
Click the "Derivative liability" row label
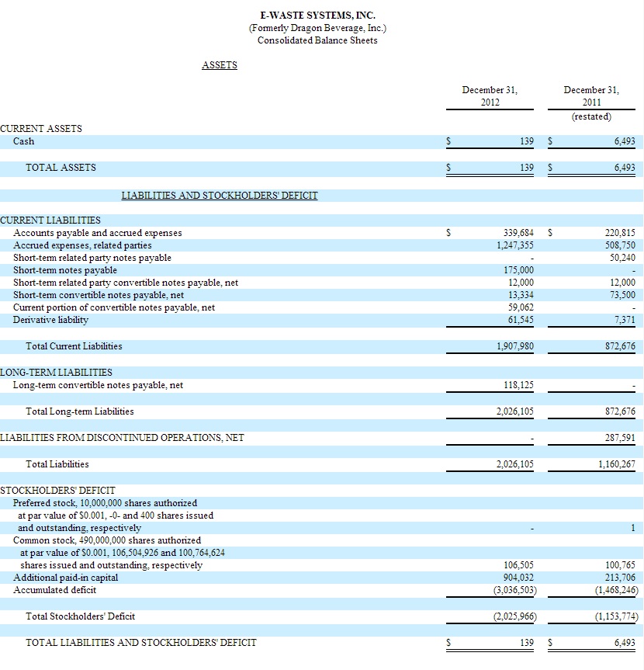pos(50,320)
